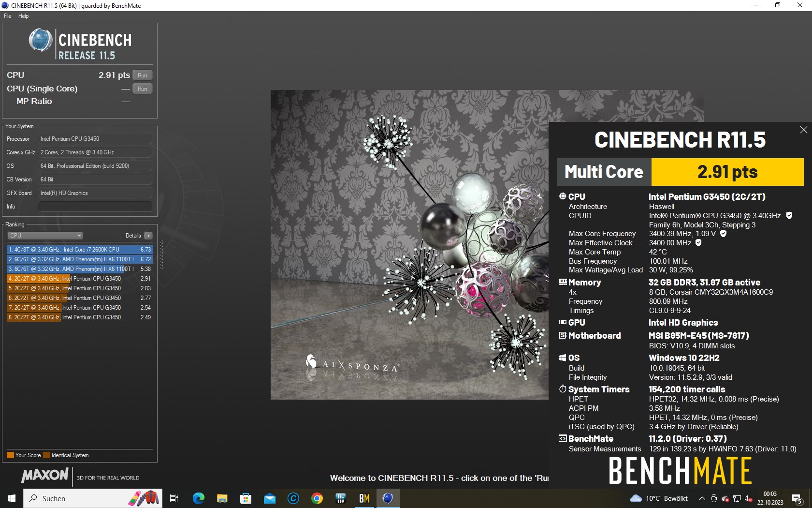
Task: Open the weather widget 10°C Bewölkt
Action: pos(659,498)
